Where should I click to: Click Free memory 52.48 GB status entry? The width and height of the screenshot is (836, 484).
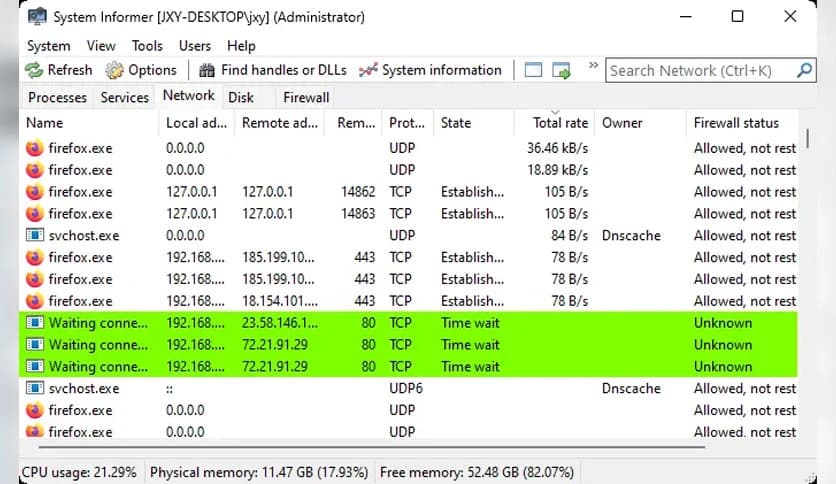(477, 472)
